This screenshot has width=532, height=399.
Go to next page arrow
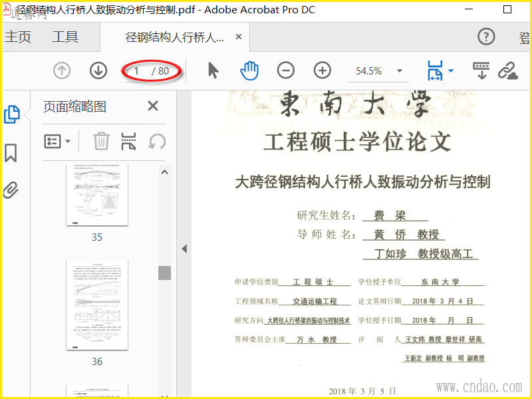tap(98, 70)
